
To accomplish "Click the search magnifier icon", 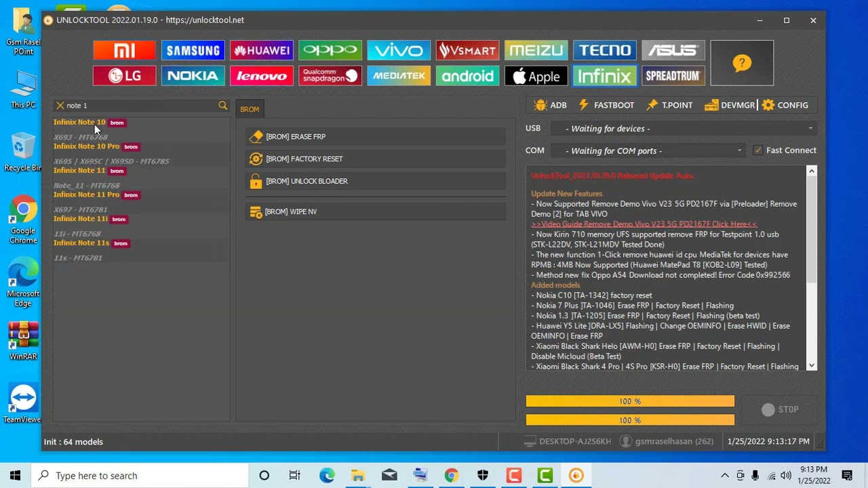I will [x=222, y=106].
